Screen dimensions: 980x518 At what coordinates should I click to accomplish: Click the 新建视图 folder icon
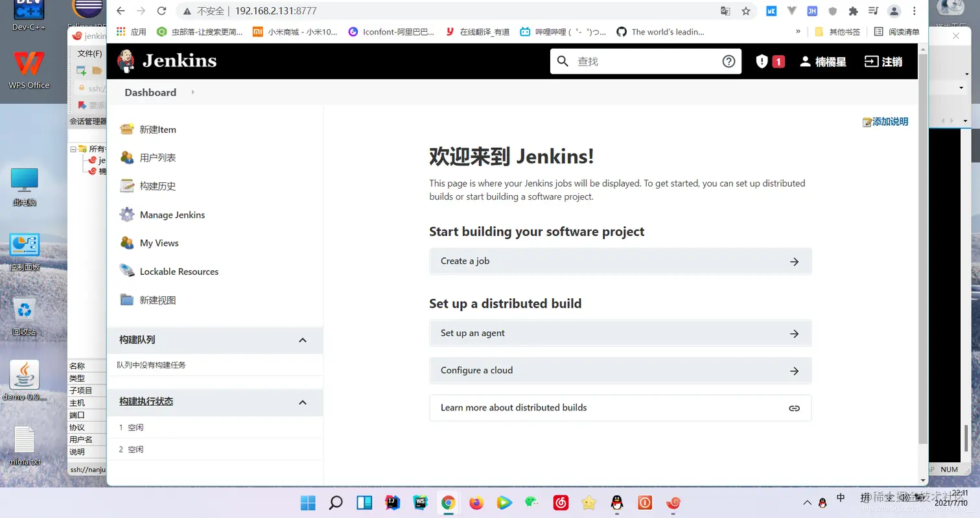pyautogui.click(x=127, y=300)
